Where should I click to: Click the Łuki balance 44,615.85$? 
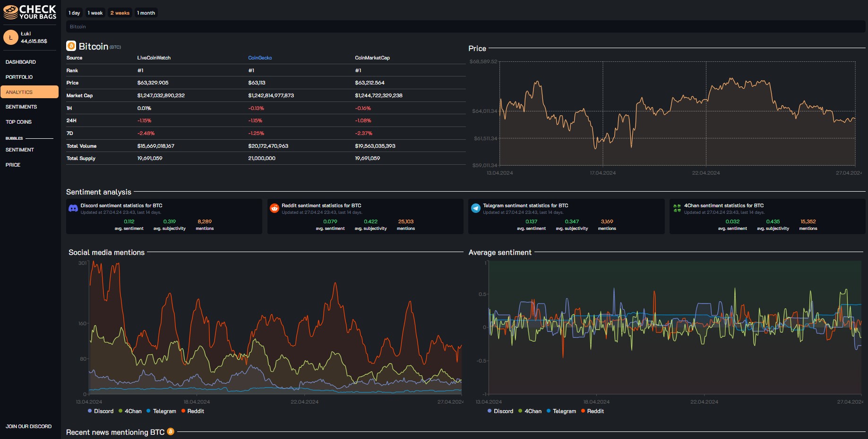pyautogui.click(x=34, y=41)
